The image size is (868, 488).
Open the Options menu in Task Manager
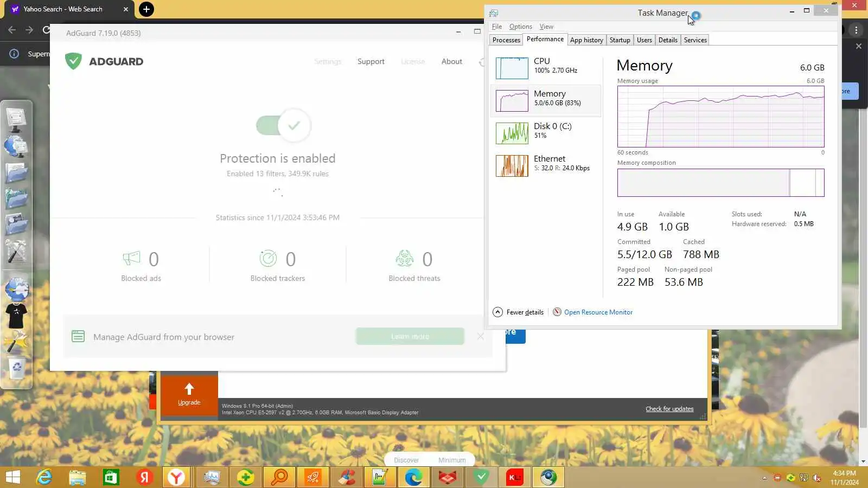tap(521, 27)
